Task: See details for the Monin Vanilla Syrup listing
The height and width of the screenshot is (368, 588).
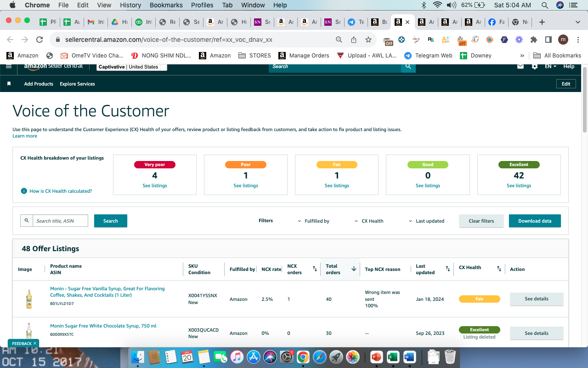Action: click(x=537, y=299)
